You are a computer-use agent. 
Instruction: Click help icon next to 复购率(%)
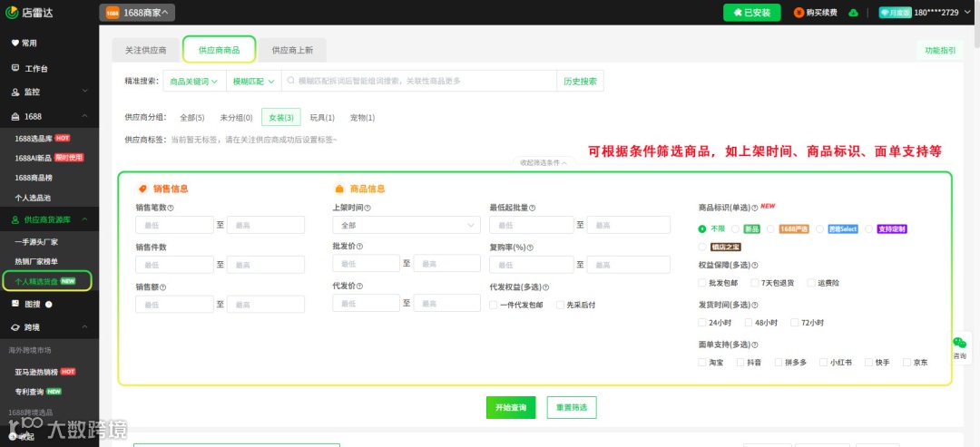pos(530,248)
